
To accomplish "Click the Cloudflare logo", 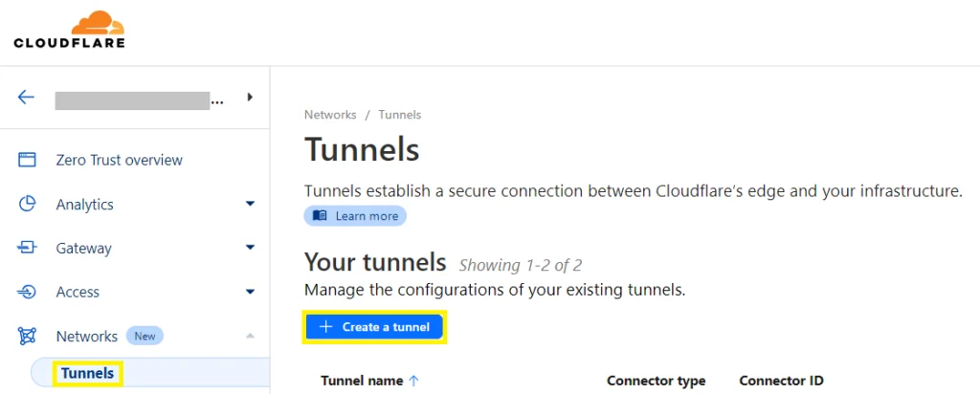I will point(69,29).
